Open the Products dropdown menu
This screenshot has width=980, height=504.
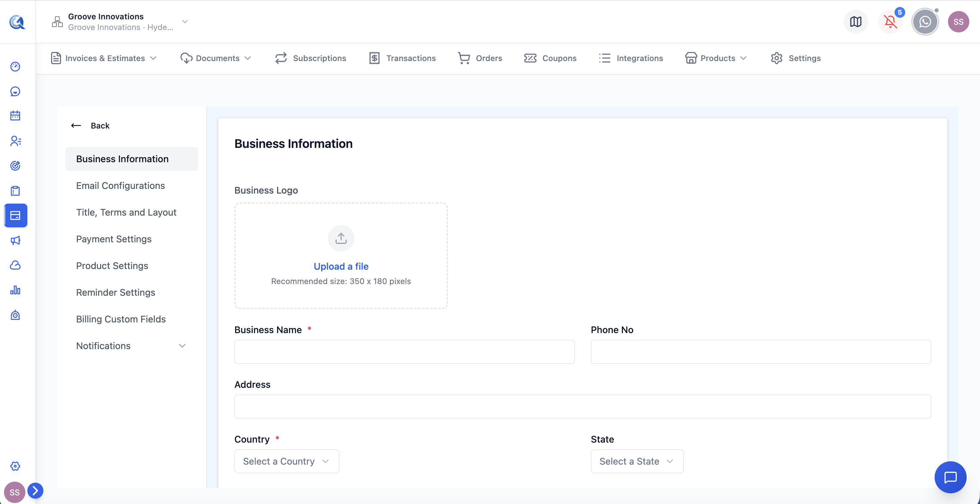716,58
